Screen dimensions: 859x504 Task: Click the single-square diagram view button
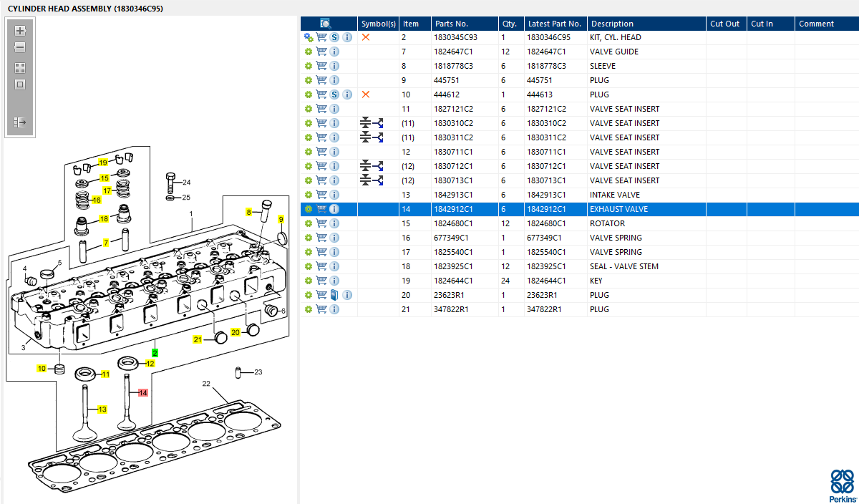(20, 84)
